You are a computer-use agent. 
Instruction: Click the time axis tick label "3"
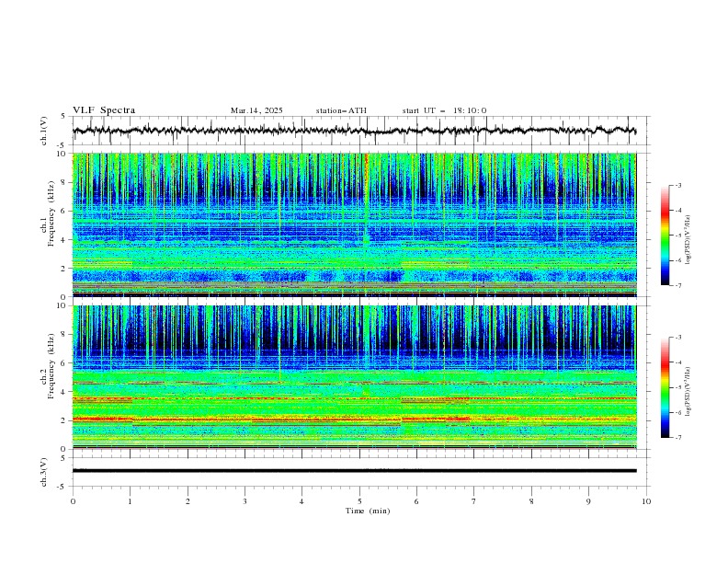245,501
